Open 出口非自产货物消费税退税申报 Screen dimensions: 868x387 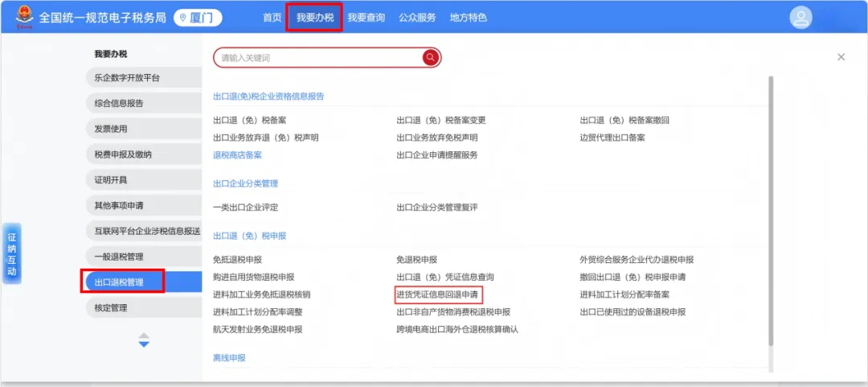pos(453,311)
